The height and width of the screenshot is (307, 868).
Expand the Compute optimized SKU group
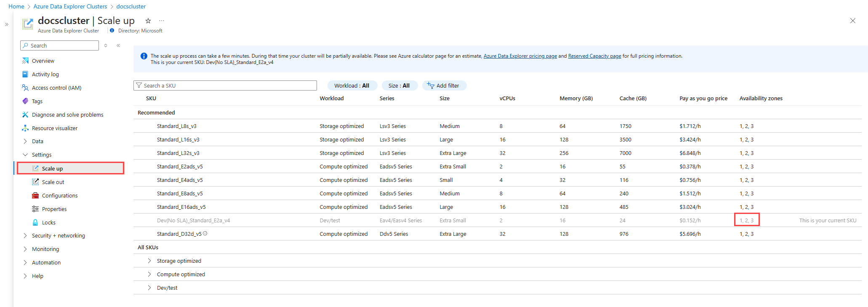149,274
